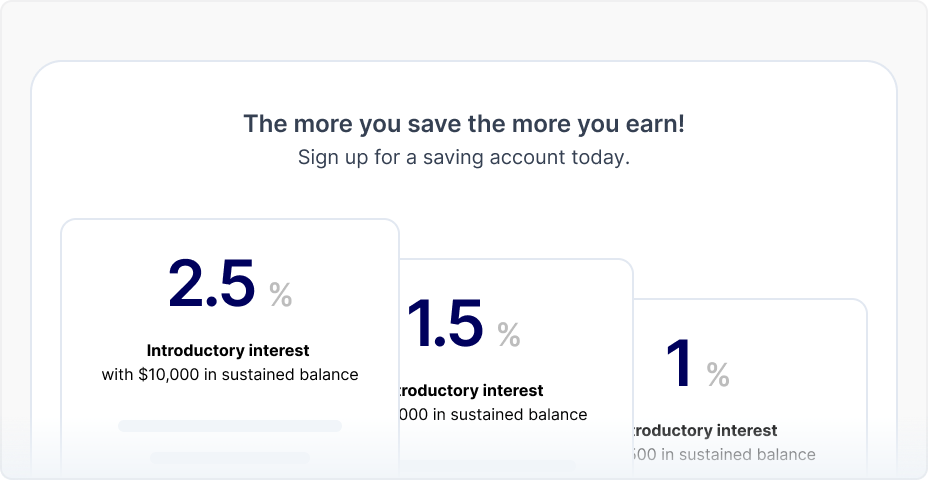Select the large 2.5 rate number
Screen dimensions: 928x480
point(212,283)
